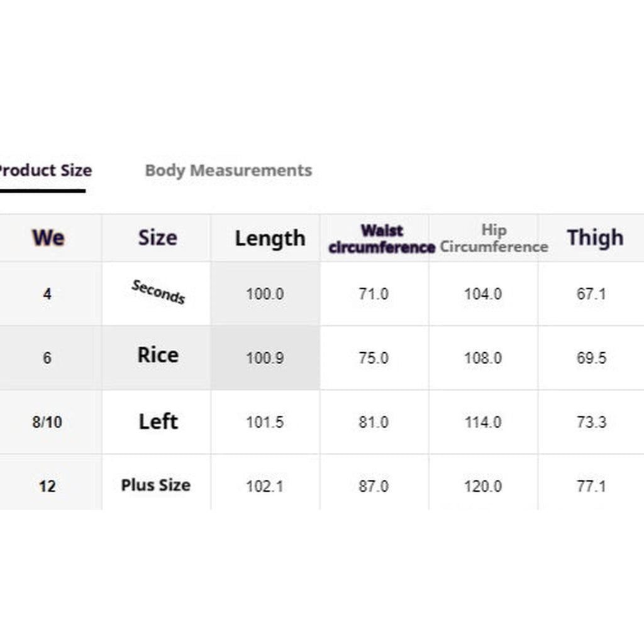Select the 120.0 hip measurement
The width and height of the screenshot is (644, 644).
pyautogui.click(x=483, y=486)
